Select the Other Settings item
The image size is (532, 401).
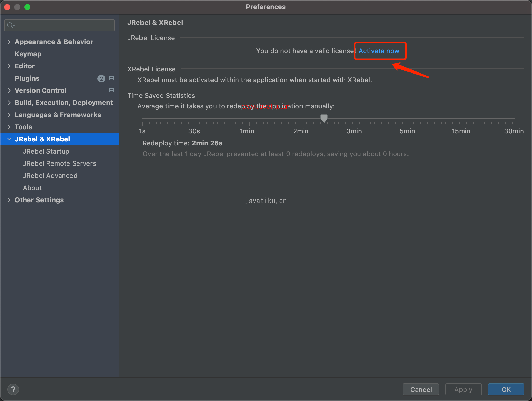(x=39, y=200)
